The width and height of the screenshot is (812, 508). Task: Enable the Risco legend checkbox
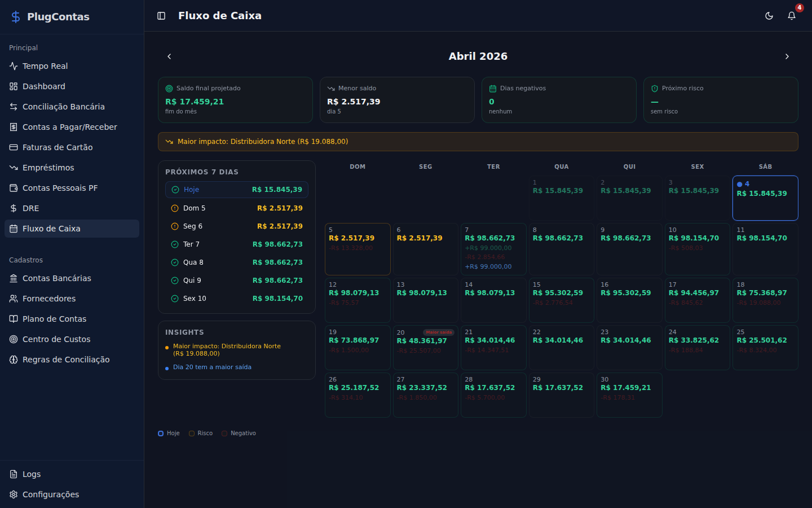pyautogui.click(x=192, y=433)
